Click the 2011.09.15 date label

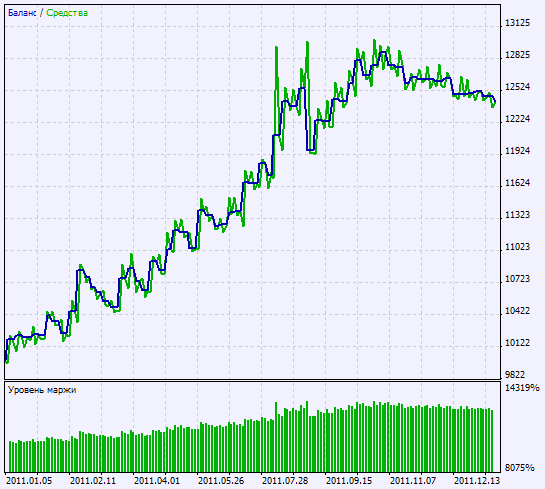pyautogui.click(x=349, y=481)
